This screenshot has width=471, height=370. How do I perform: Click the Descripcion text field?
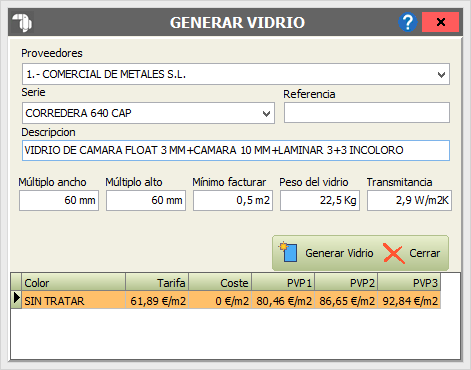pyautogui.click(x=236, y=150)
